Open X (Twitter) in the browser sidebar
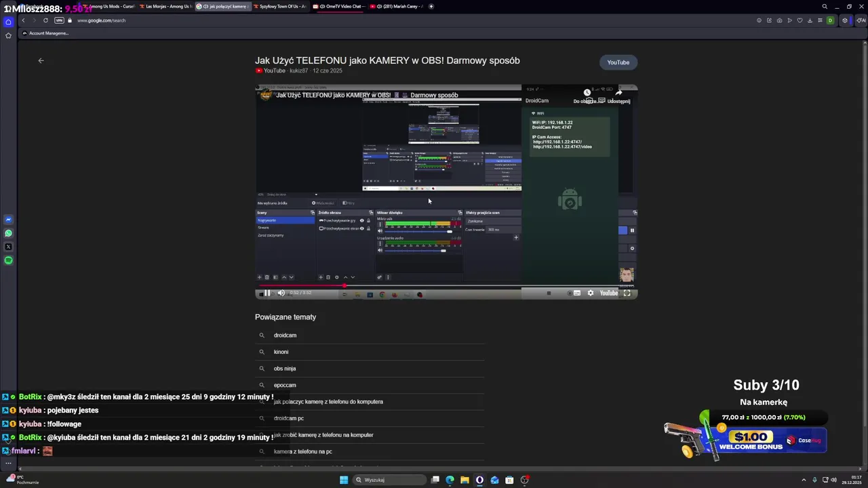The height and width of the screenshot is (488, 868). 8,247
